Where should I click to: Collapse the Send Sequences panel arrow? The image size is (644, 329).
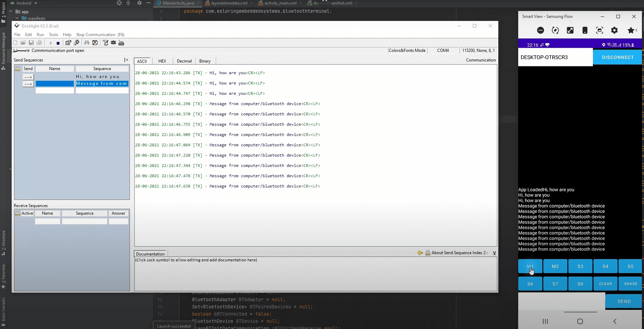[126, 60]
